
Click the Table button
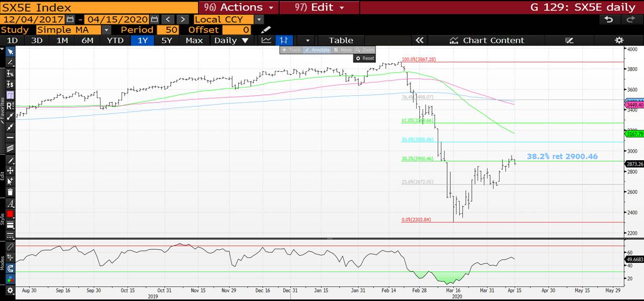tap(341, 40)
